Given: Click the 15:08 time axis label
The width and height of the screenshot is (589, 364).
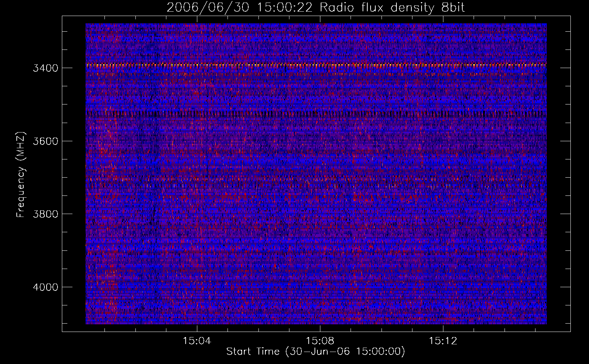Looking at the screenshot, I should 320,341.
